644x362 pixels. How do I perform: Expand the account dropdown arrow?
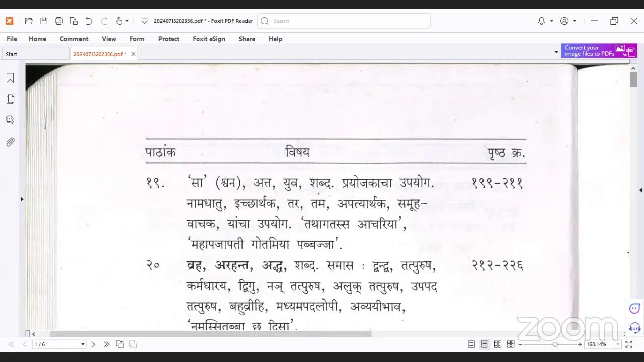[575, 21]
